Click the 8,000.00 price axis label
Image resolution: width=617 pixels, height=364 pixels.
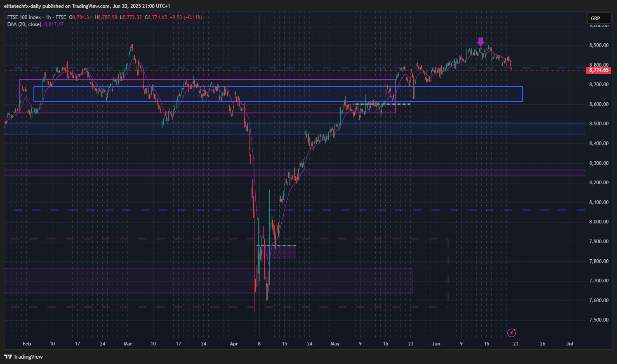pos(599,222)
